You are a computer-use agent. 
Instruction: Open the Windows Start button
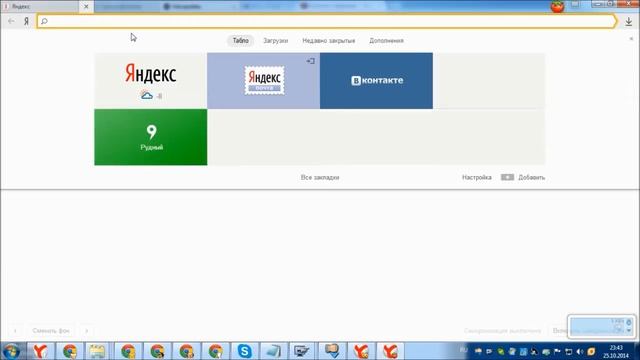point(11,351)
